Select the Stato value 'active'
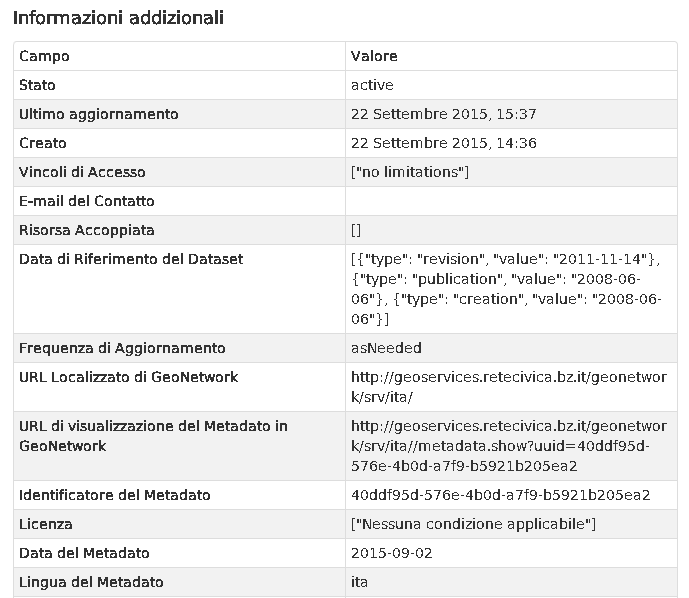689x598 pixels. 372,85
